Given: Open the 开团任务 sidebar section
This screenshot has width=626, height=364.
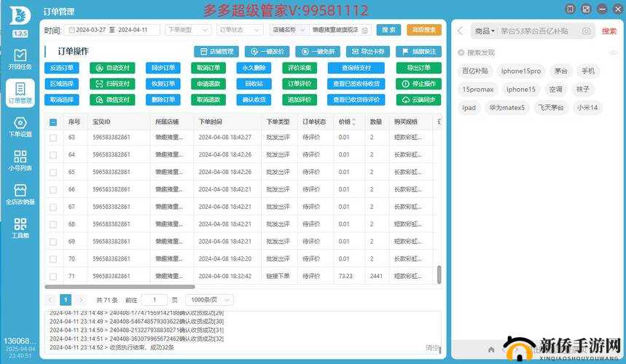Looking at the screenshot, I should (20, 59).
